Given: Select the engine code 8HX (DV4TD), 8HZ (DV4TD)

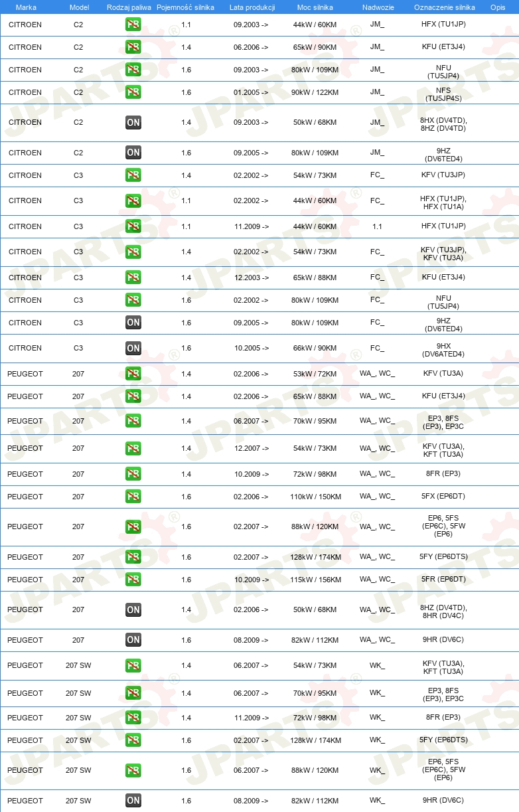Looking at the screenshot, I should [x=443, y=124].
